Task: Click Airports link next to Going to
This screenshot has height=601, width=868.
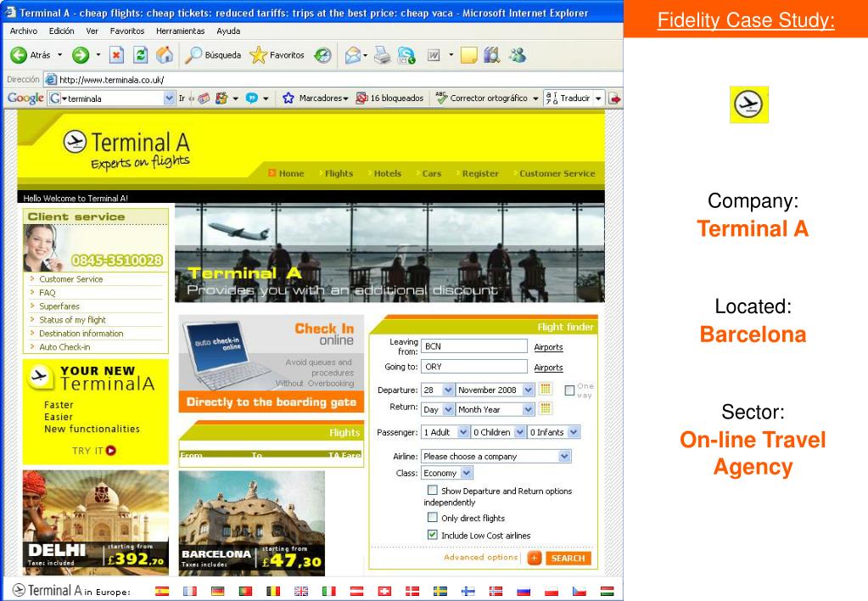Action: (549, 368)
